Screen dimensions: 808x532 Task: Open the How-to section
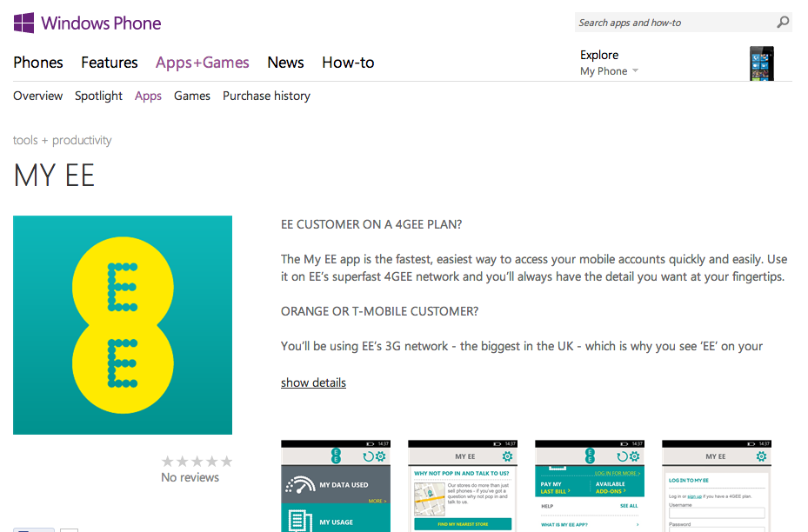(x=349, y=63)
